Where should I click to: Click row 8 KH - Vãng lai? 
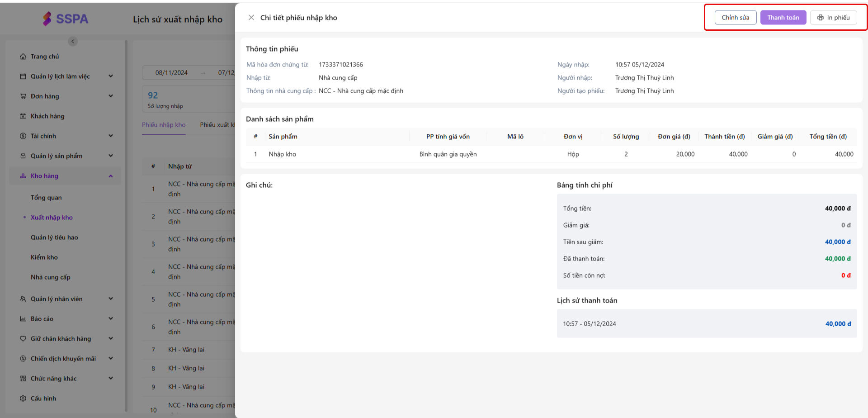tap(189, 368)
